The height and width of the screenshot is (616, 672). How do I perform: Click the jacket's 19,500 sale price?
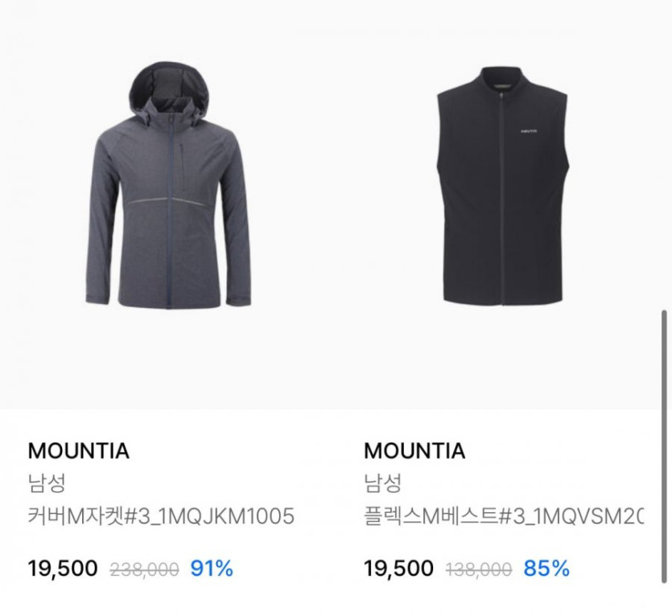(x=63, y=569)
